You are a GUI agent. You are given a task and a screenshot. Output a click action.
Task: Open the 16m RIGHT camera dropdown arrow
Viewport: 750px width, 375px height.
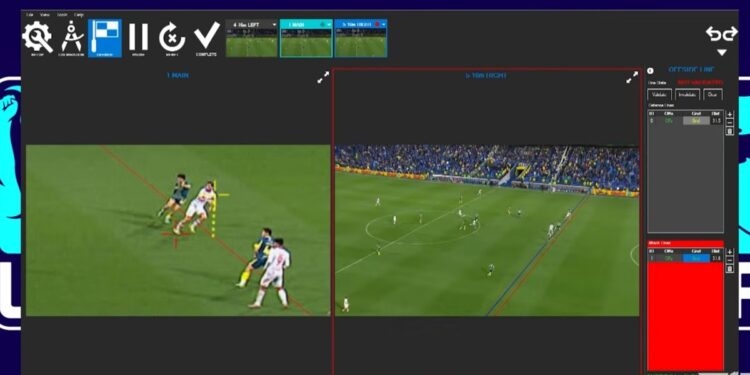[x=384, y=24]
